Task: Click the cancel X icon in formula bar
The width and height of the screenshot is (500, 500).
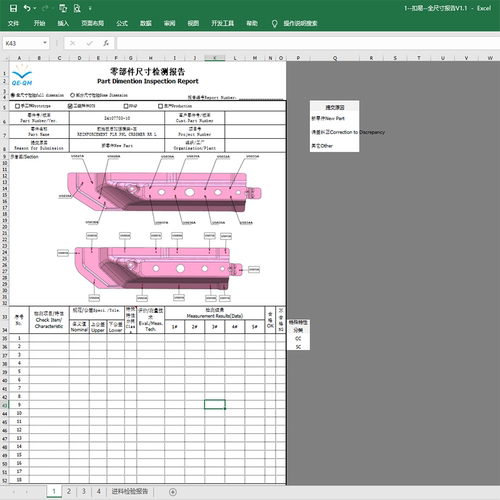Action: click(x=73, y=43)
